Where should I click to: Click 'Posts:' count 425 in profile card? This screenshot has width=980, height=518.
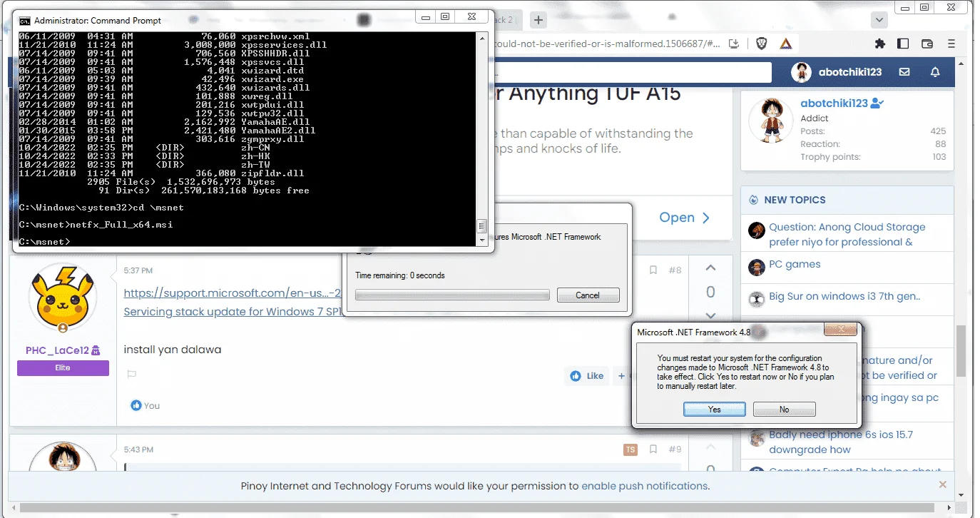(x=938, y=131)
